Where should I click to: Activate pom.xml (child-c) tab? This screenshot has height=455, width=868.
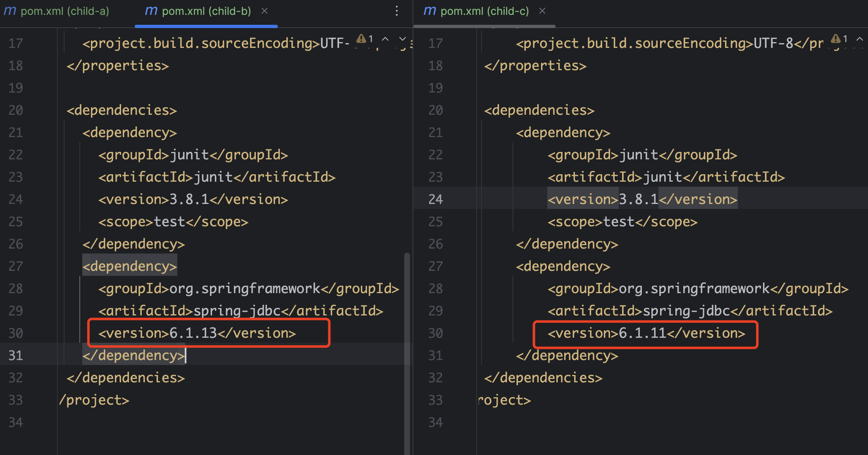click(484, 11)
